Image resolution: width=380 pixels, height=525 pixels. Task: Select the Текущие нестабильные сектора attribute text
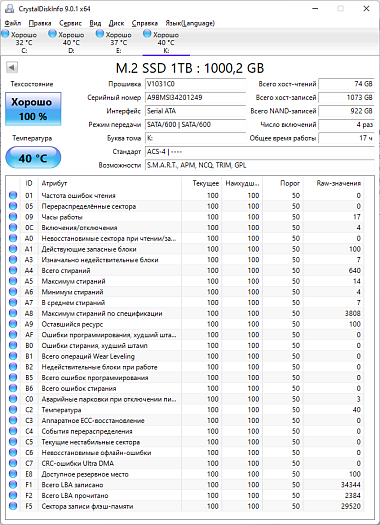pyautogui.click(x=91, y=442)
